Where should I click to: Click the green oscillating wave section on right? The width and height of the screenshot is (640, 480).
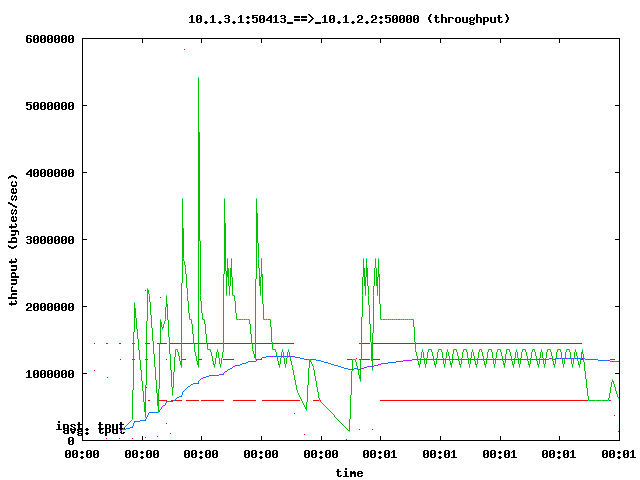500,356
